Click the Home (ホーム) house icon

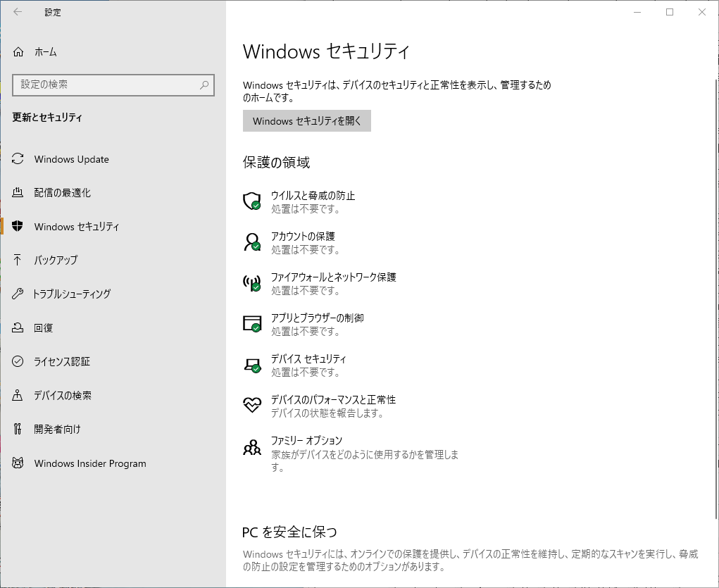[18, 52]
